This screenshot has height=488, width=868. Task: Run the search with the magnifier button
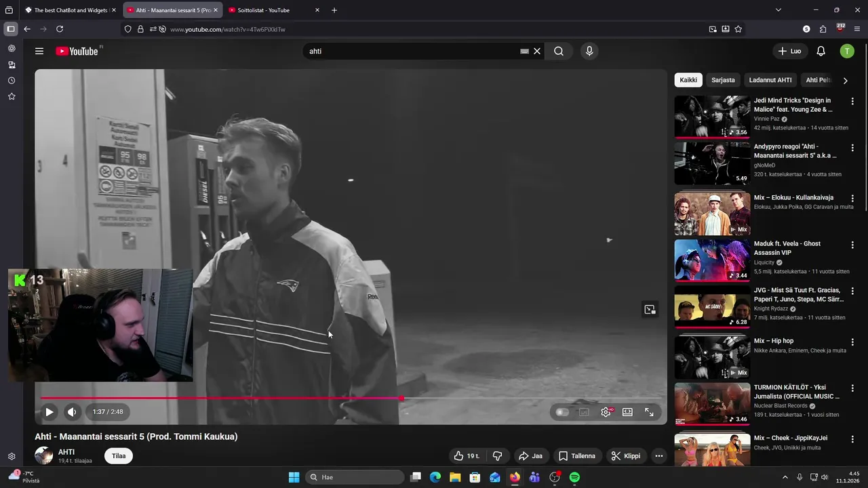point(559,51)
